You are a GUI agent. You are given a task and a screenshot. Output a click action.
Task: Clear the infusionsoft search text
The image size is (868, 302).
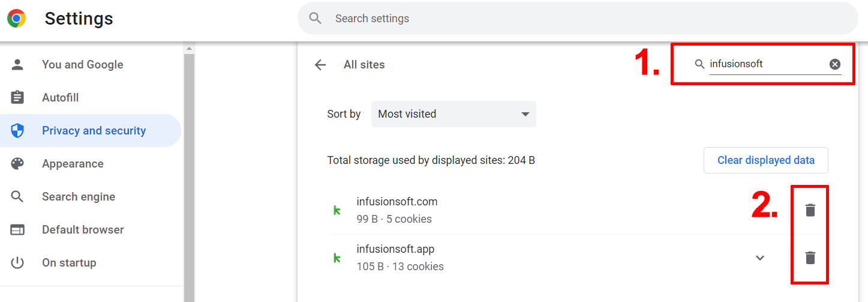click(x=835, y=64)
